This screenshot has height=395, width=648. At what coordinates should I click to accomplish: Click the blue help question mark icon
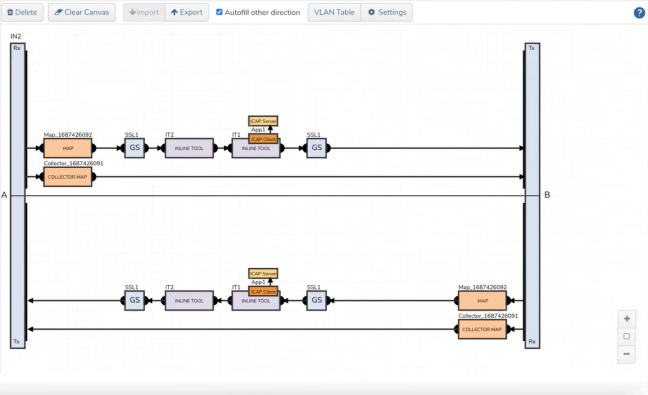[639, 13]
